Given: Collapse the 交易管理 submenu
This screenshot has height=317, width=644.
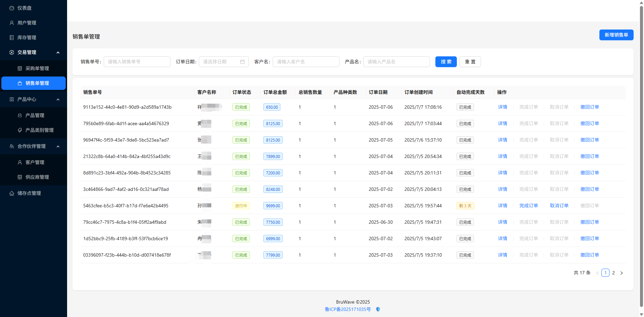Looking at the screenshot, I should (58, 52).
